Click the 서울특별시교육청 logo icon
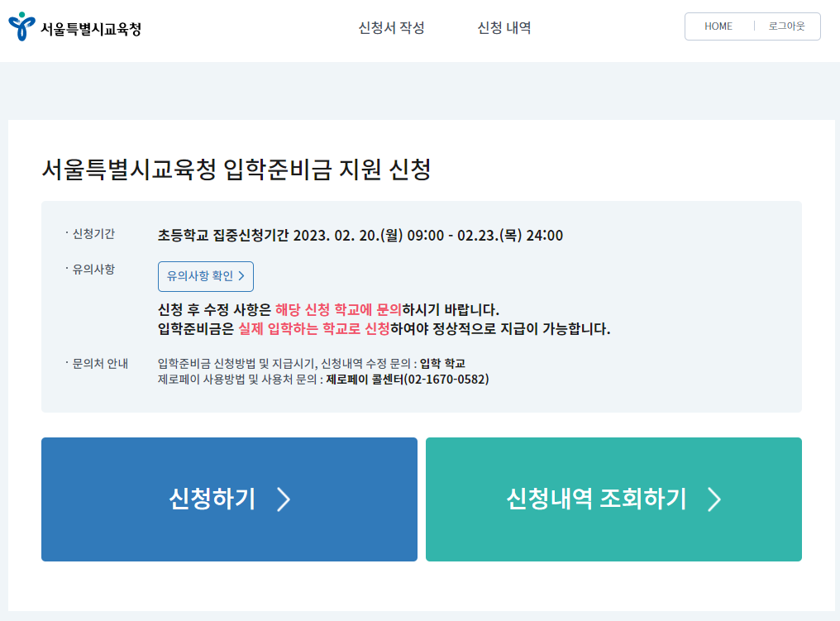This screenshot has height=621, width=840. (21, 26)
